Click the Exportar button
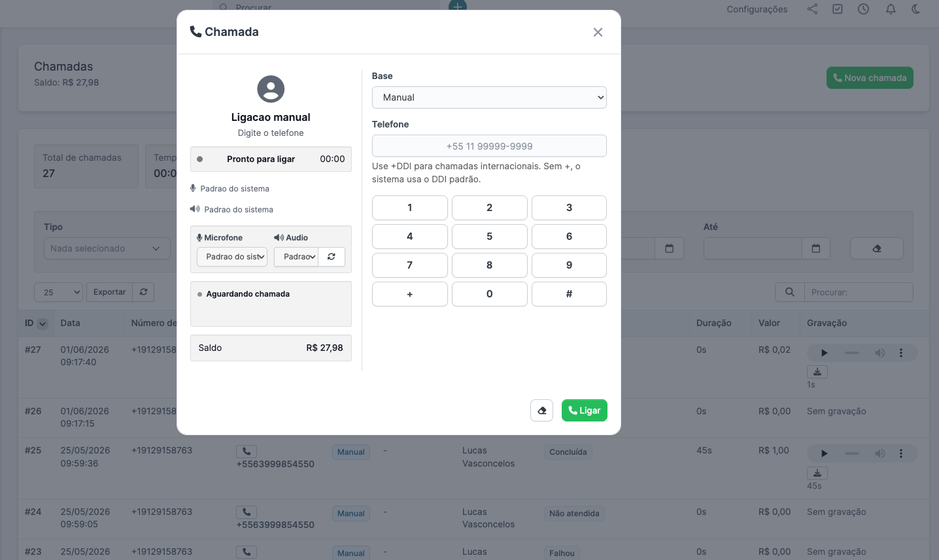The width and height of the screenshot is (939, 560). pyautogui.click(x=109, y=292)
